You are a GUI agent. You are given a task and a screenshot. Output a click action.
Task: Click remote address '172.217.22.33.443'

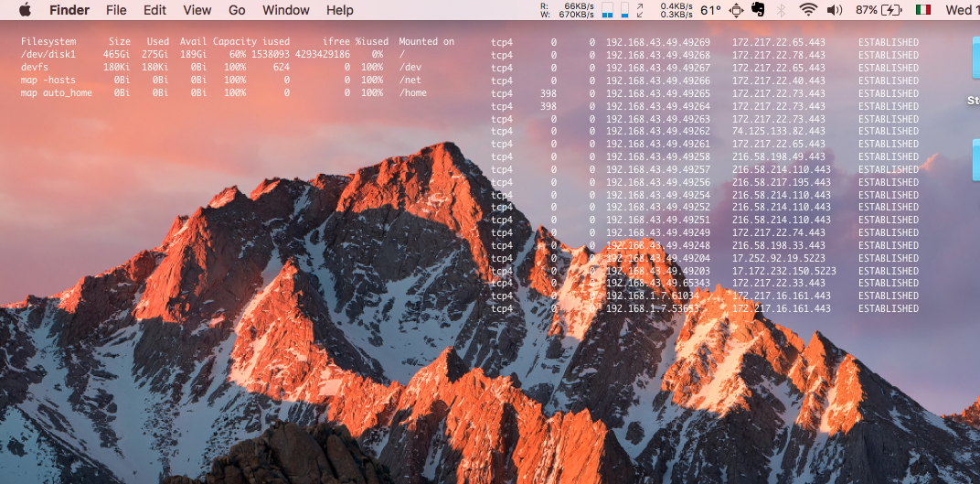pos(779,284)
